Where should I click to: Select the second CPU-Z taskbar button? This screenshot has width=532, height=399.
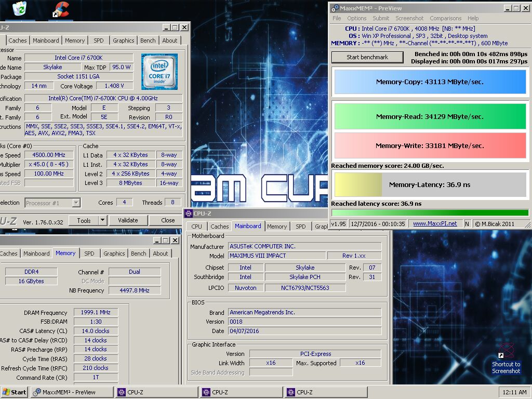click(242, 392)
